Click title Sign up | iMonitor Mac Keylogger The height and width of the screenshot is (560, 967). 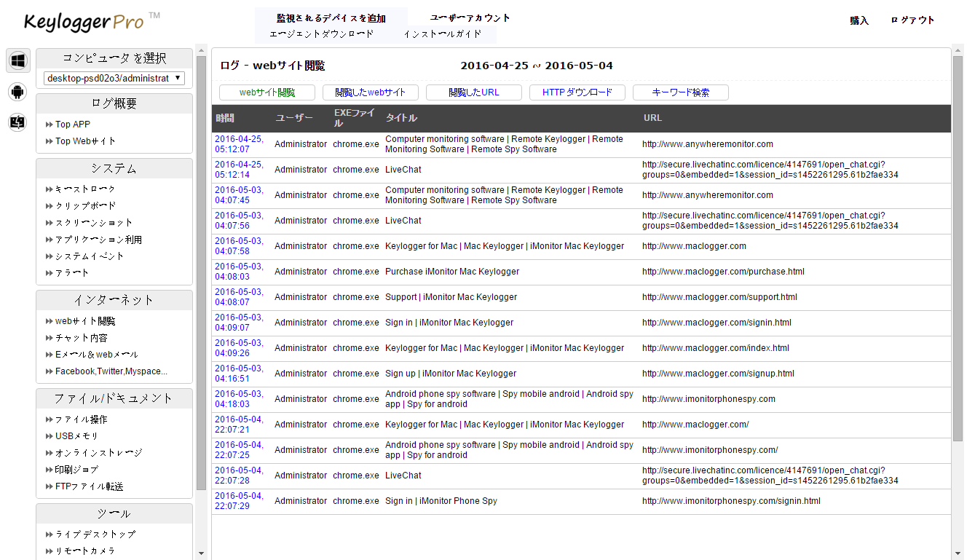(451, 374)
